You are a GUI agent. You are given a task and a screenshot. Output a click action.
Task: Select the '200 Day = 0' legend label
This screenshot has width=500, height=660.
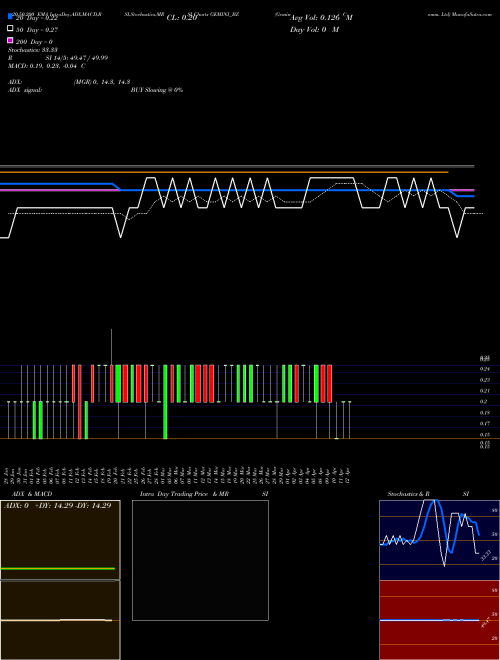(x=34, y=42)
